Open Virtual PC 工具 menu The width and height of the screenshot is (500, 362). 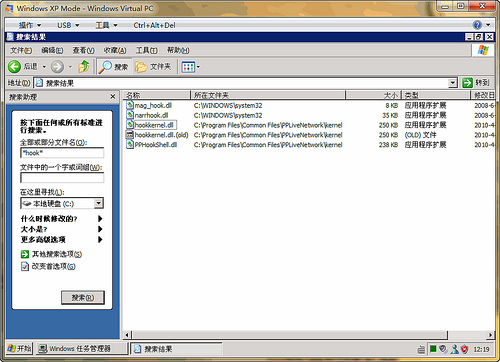point(106,25)
